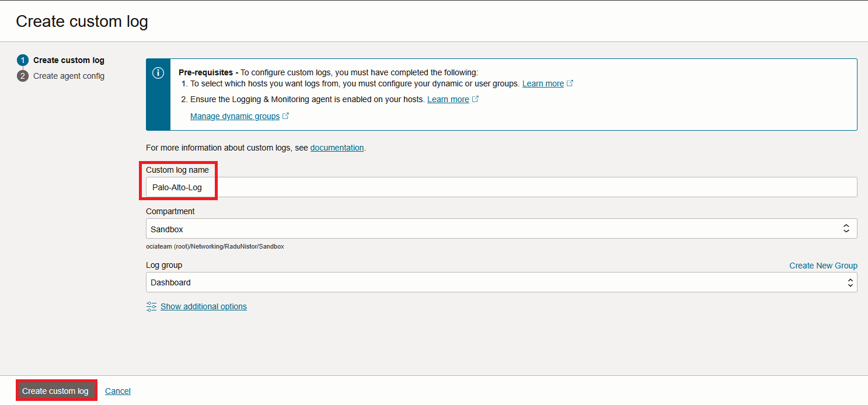
Task: Open the Manage dynamic groups link
Action: click(235, 116)
